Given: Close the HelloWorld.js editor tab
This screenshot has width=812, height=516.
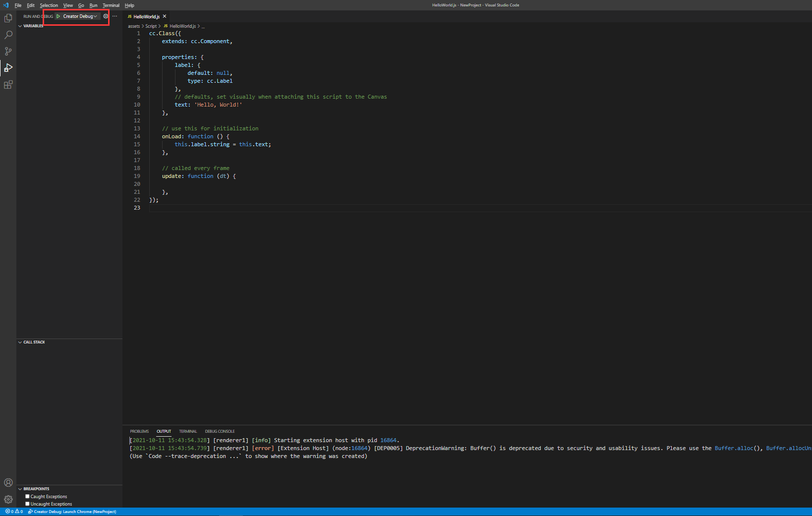Looking at the screenshot, I should click(x=165, y=16).
